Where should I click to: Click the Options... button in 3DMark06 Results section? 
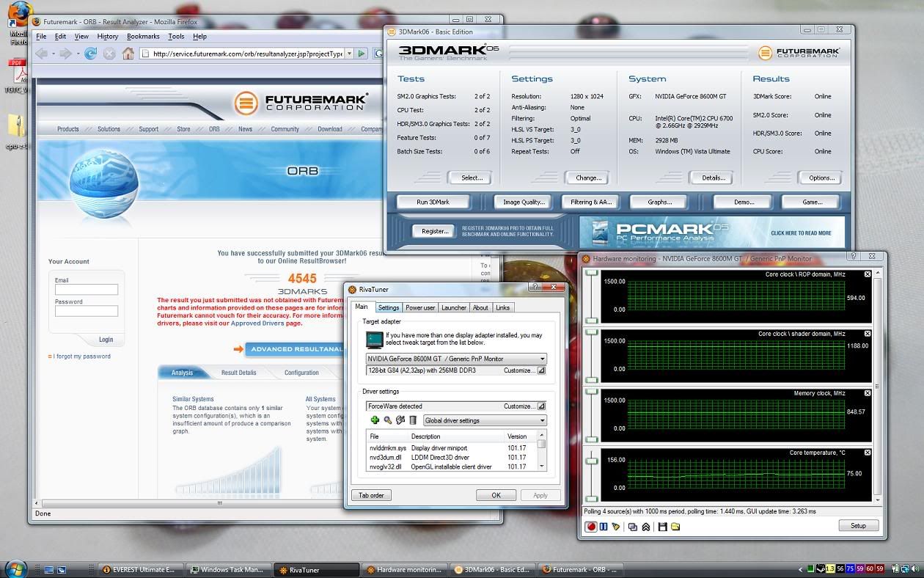[x=821, y=178]
